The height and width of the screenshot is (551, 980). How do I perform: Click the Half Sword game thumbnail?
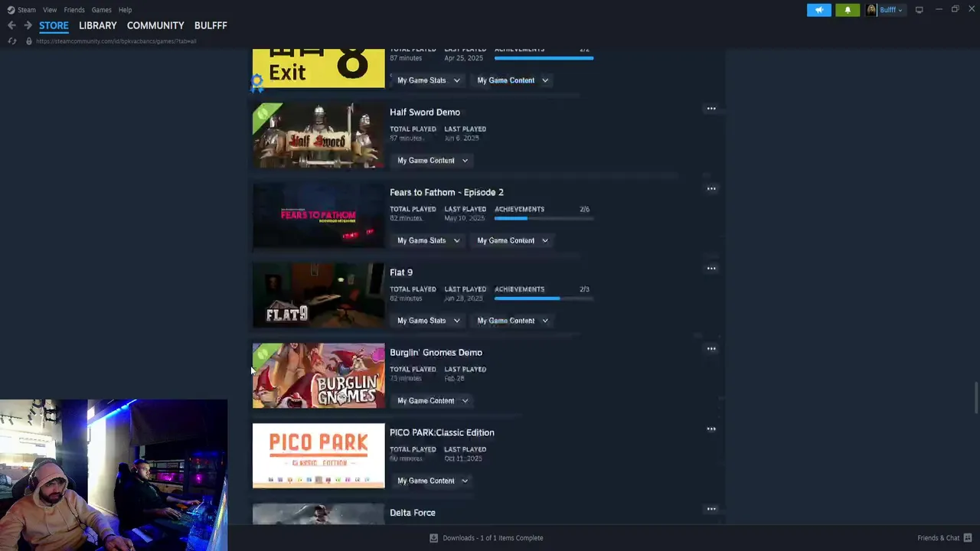(318, 135)
